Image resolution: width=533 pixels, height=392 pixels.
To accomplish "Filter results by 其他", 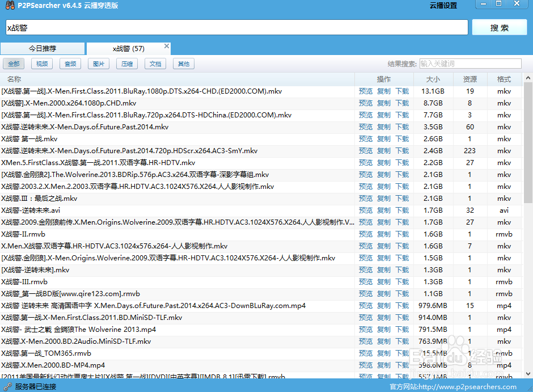I will pos(184,64).
